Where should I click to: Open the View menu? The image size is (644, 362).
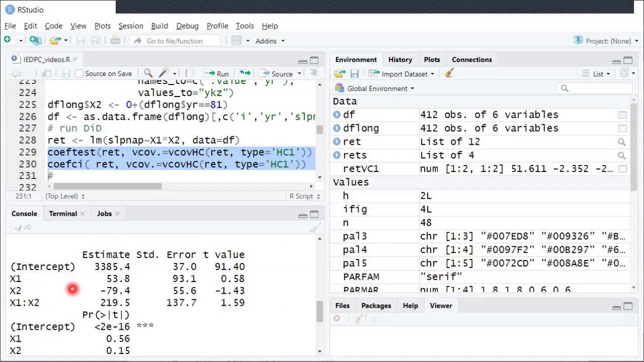point(78,26)
